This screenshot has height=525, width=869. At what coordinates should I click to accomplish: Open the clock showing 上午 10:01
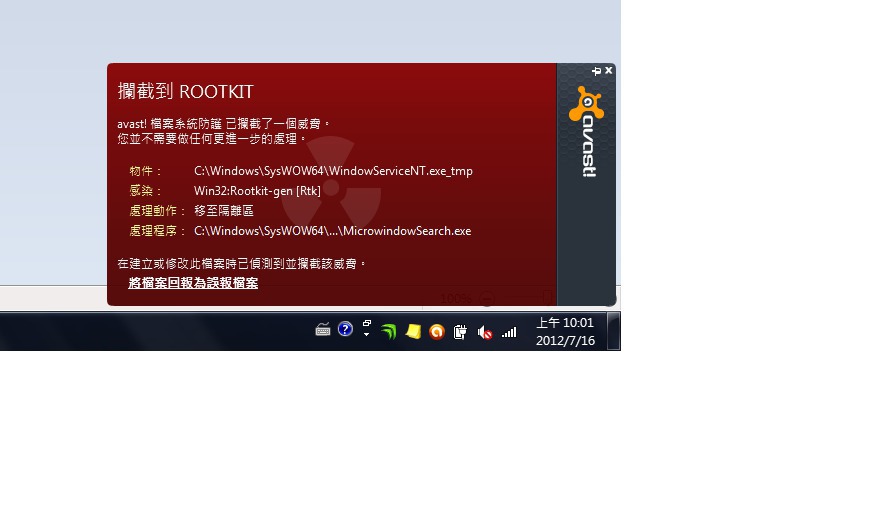tap(565, 332)
